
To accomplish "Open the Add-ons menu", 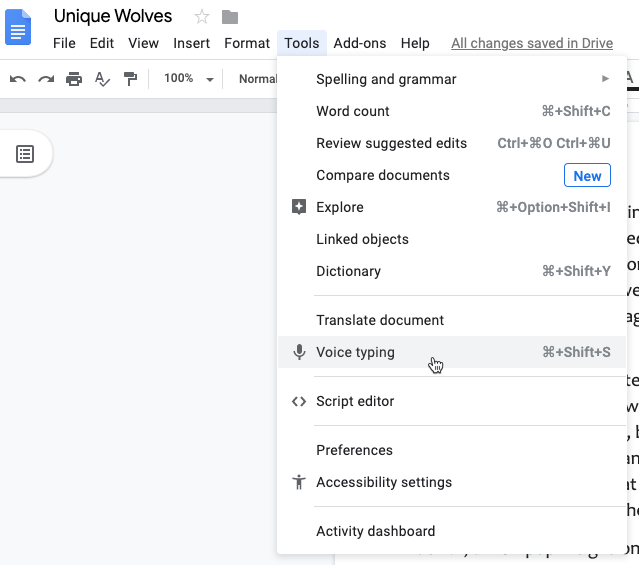I will (x=359, y=43).
